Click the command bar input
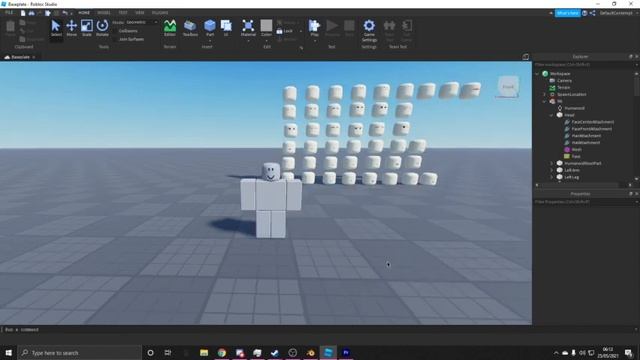Screen dimensions: 640x360 tap(318, 330)
